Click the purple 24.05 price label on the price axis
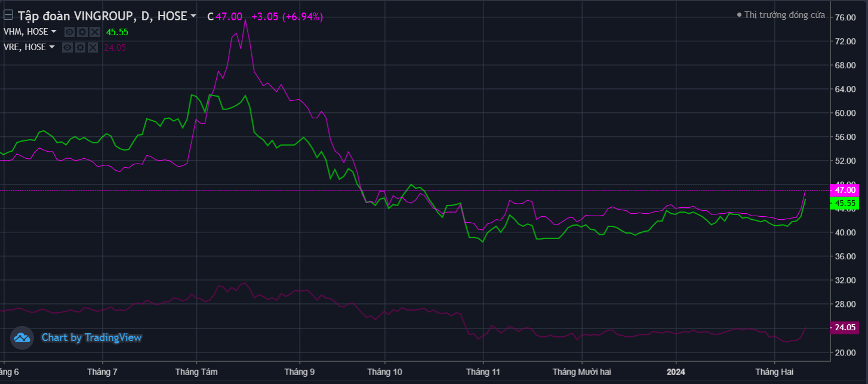This screenshot has width=868, height=384. [844, 327]
